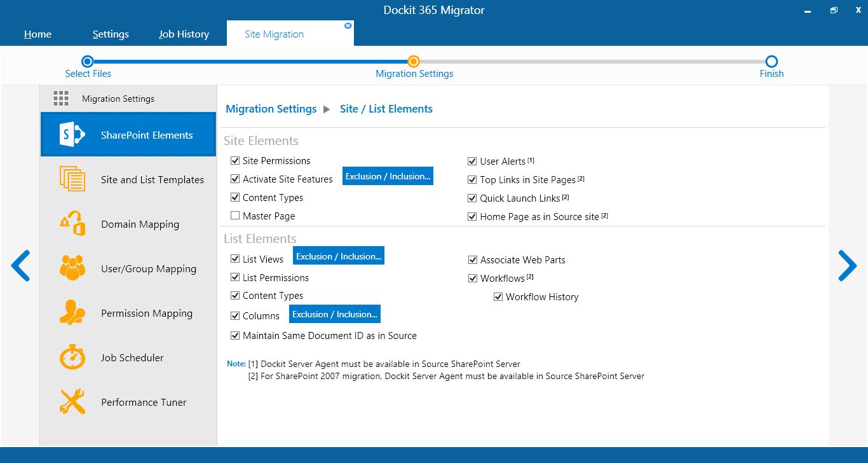Uncheck Content Types under Site Elements
The height and width of the screenshot is (463, 868).
tap(235, 197)
